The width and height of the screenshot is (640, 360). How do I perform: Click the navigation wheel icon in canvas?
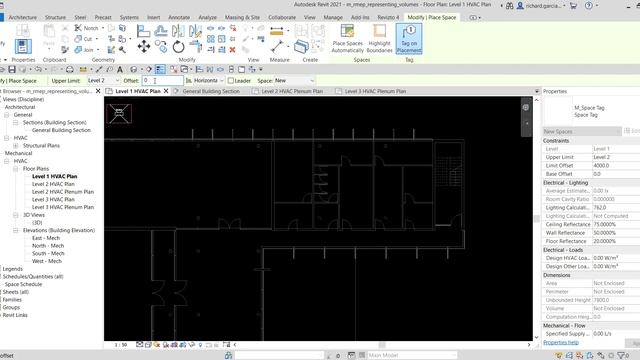click(526, 107)
